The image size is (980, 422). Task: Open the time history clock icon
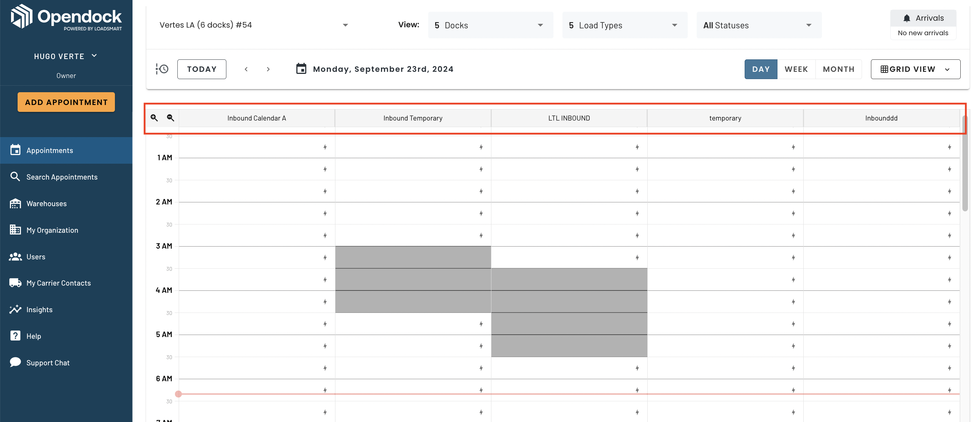tap(162, 69)
